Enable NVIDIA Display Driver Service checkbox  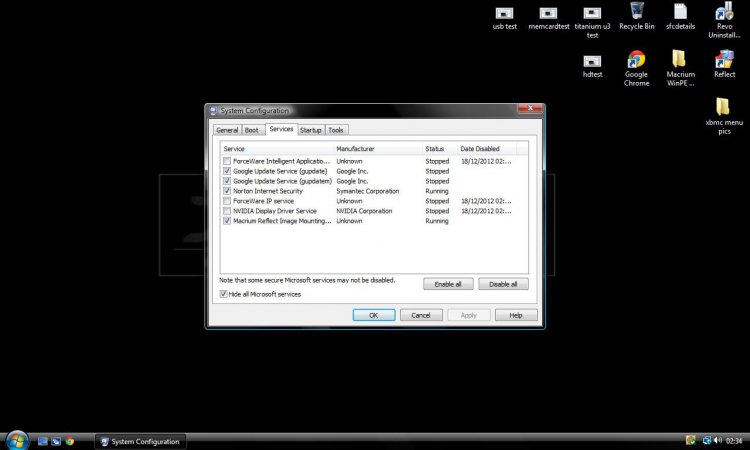(x=227, y=211)
